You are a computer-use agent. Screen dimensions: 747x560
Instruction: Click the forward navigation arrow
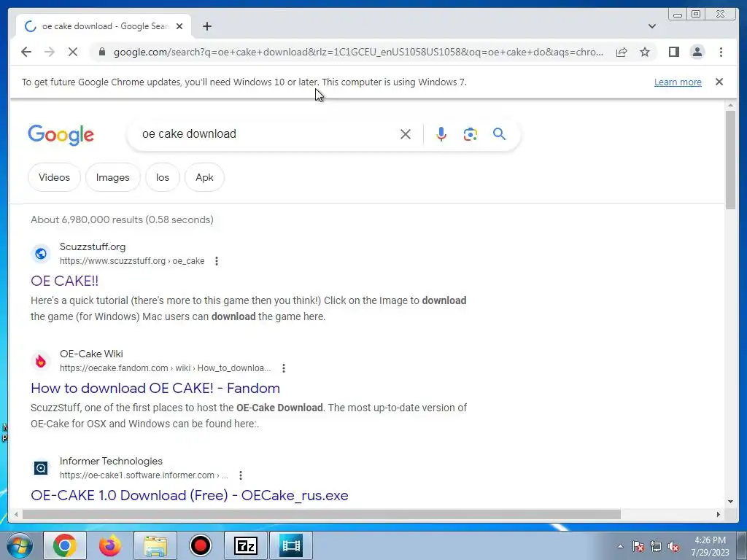coord(50,52)
